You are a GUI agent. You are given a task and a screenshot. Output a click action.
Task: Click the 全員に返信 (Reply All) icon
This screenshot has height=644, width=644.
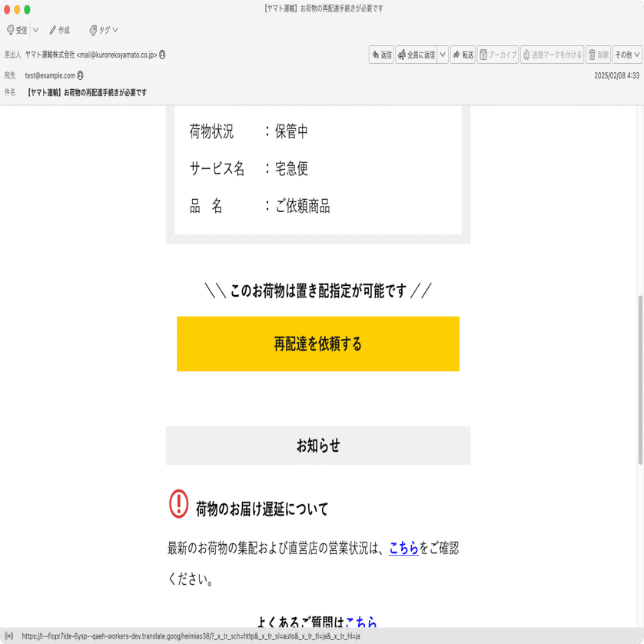419,54
